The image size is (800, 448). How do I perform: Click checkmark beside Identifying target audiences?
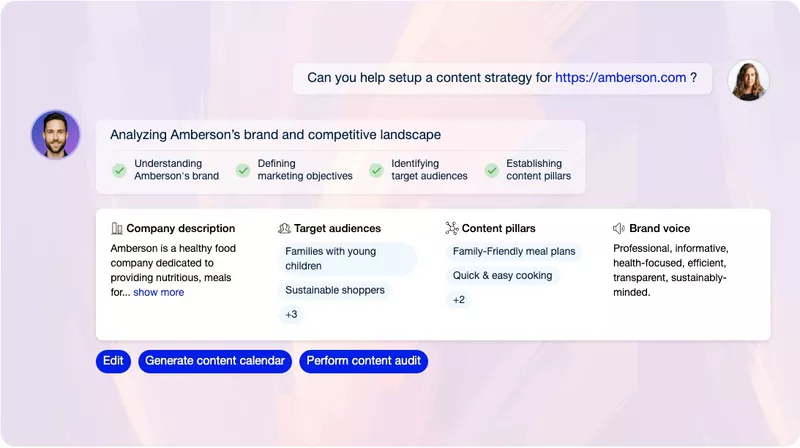pos(376,170)
